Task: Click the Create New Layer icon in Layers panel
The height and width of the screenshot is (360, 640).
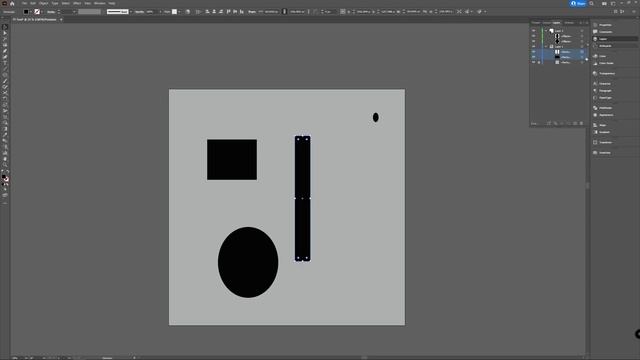Action: coord(575,123)
